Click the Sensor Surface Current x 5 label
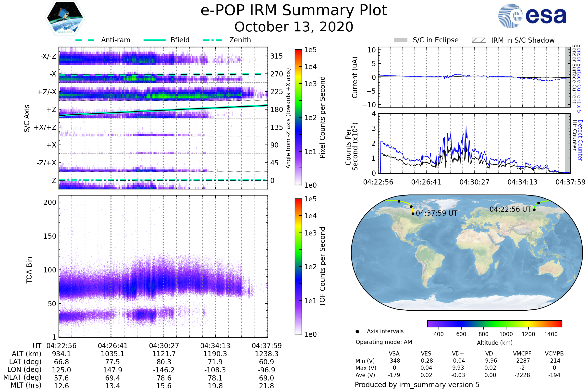Screen dimensions: 588x392 [x=579, y=78]
